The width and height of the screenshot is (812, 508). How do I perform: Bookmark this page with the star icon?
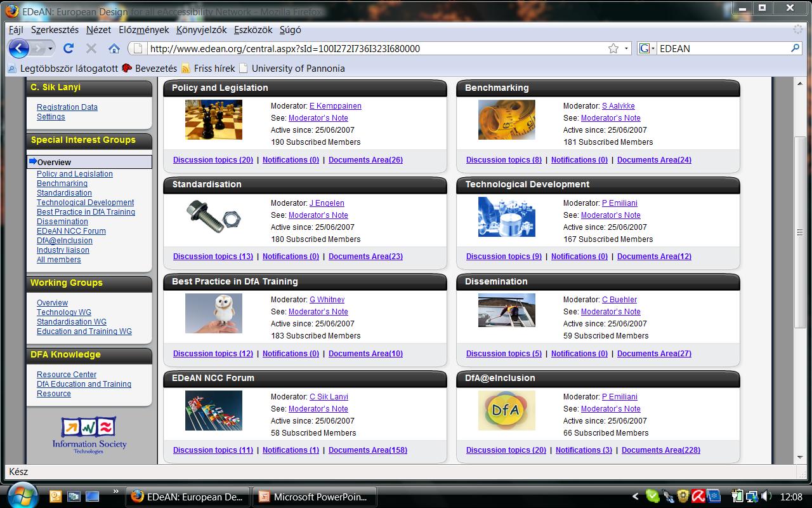613,48
